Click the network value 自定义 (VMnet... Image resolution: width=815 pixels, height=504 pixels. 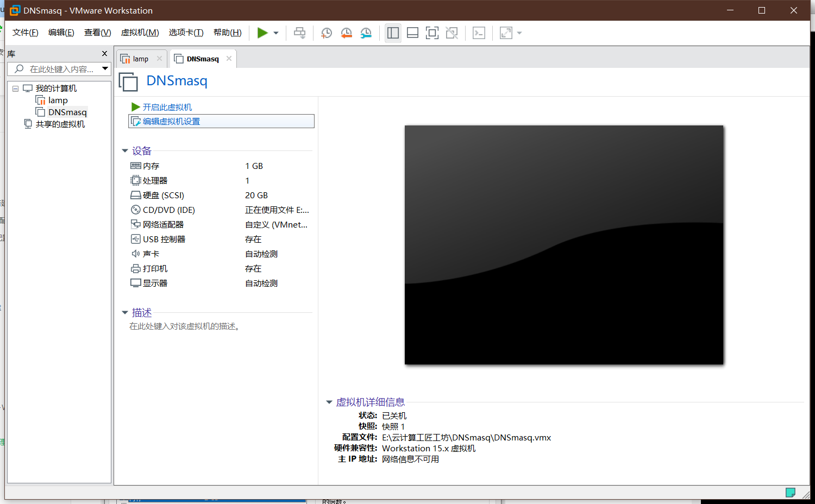click(x=277, y=224)
